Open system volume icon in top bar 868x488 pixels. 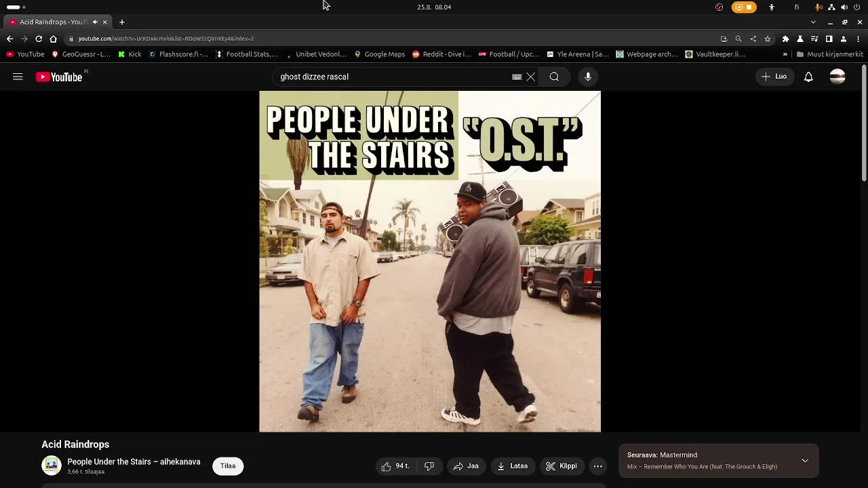[x=844, y=7]
